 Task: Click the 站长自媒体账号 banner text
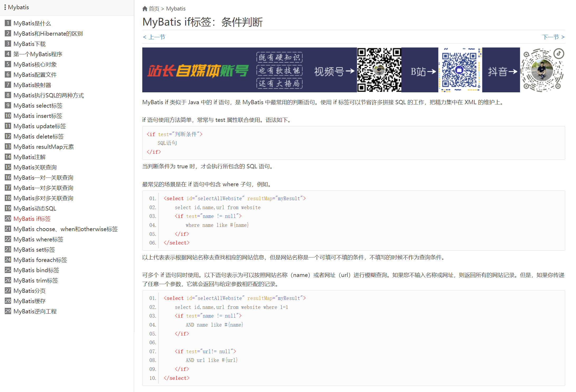point(198,71)
